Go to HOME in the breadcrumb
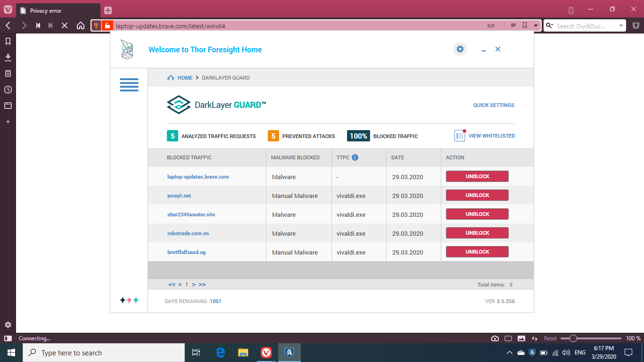The height and width of the screenshot is (362, 644). (185, 78)
